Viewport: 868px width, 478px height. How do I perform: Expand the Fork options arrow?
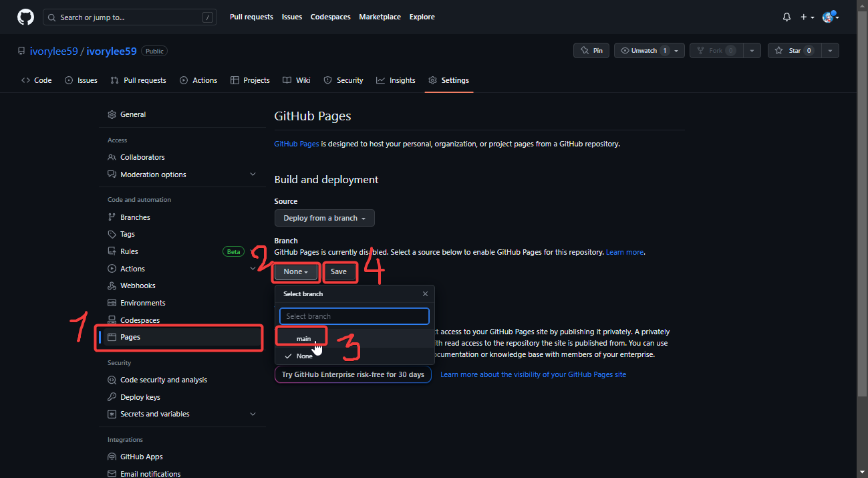coord(752,51)
